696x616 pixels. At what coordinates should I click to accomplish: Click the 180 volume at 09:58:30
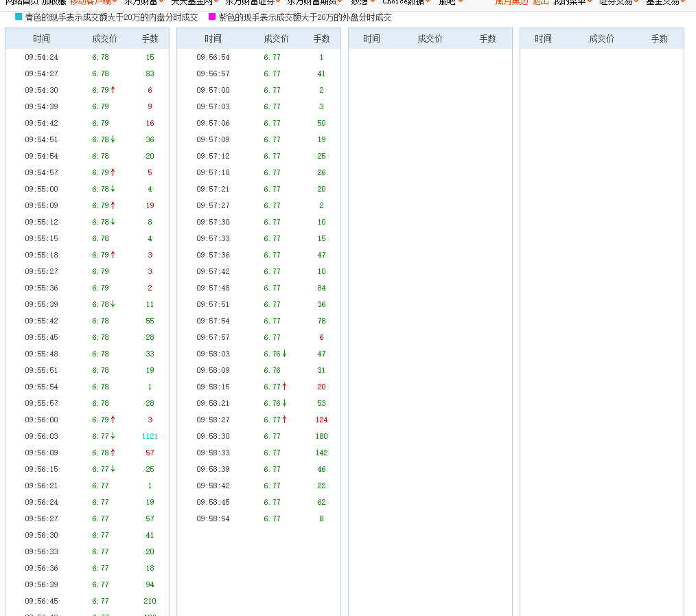pos(321,436)
